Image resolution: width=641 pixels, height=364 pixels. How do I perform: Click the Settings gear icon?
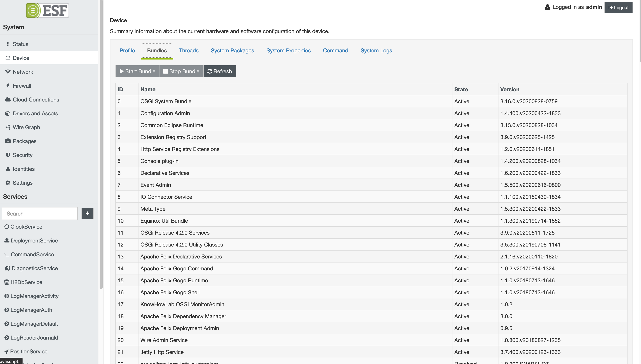[8, 183]
